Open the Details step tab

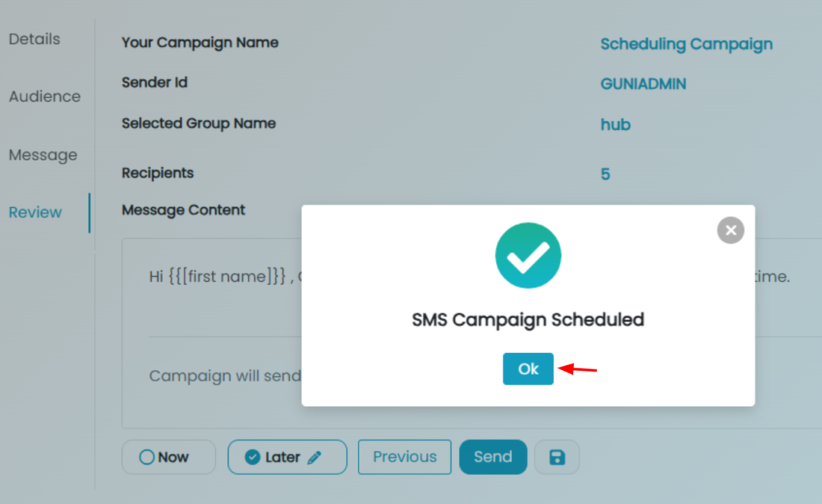(35, 39)
